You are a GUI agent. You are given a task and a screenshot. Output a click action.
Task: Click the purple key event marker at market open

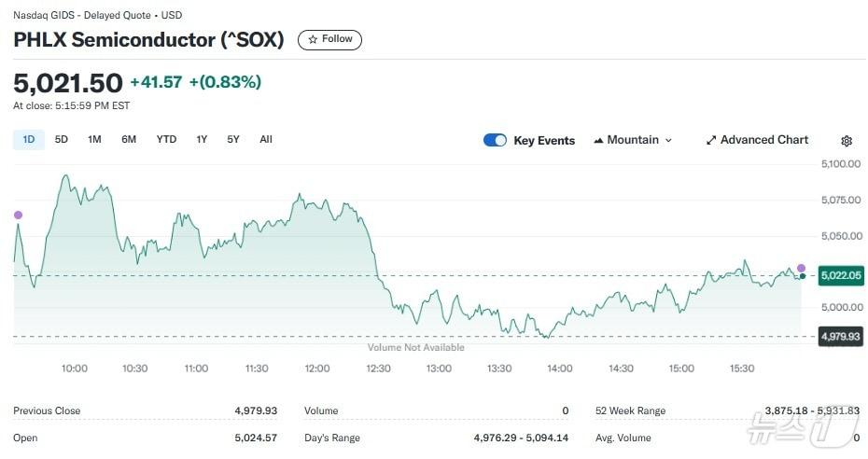point(18,216)
